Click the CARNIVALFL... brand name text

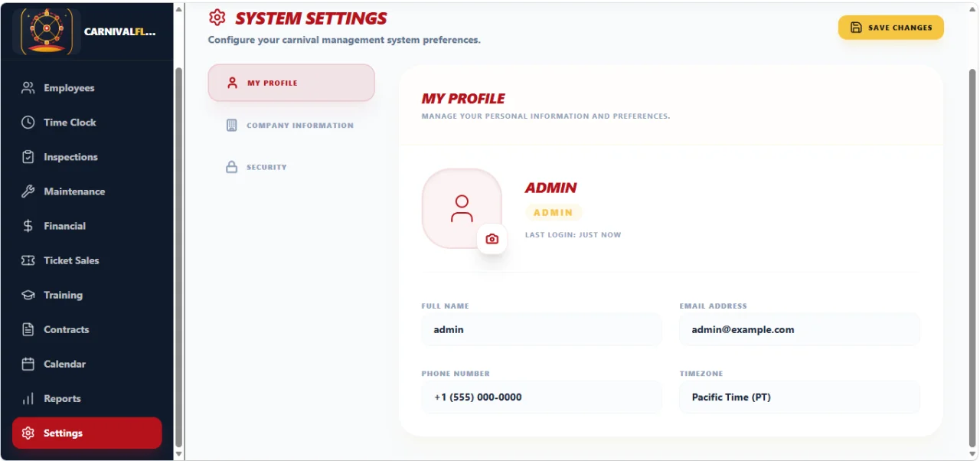click(119, 32)
